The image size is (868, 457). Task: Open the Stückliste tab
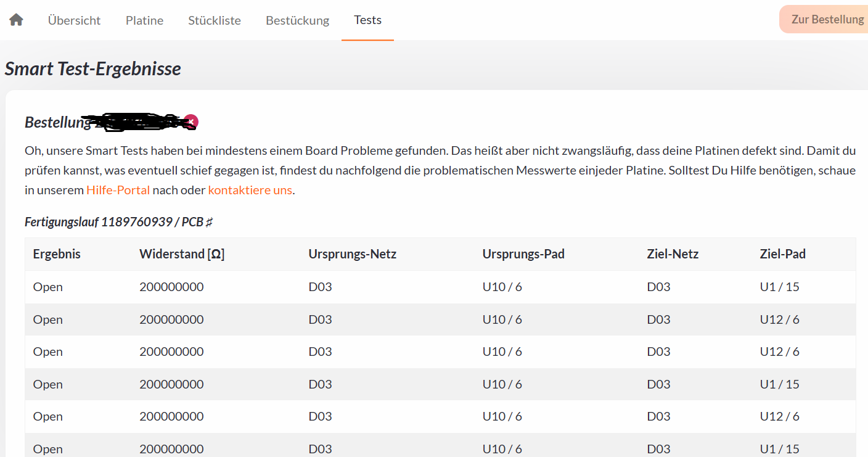pos(215,20)
